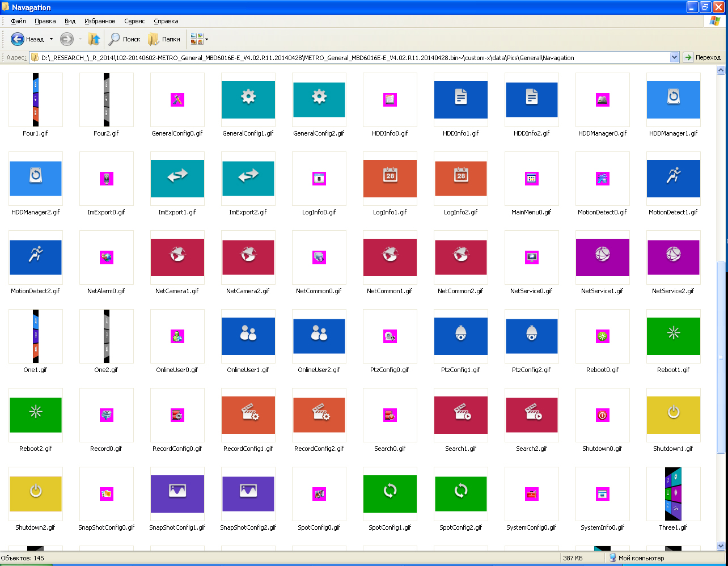Open the Файл menu

(18, 21)
